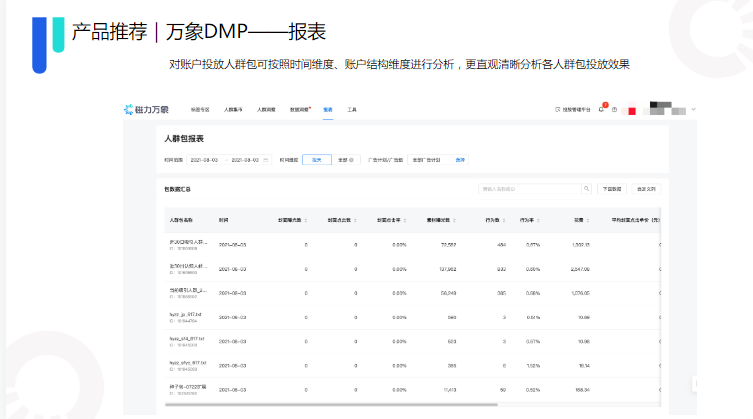Select the kyzz_js_817.txt crowd pack row name
The height and width of the screenshot is (419, 753).
click(185, 314)
